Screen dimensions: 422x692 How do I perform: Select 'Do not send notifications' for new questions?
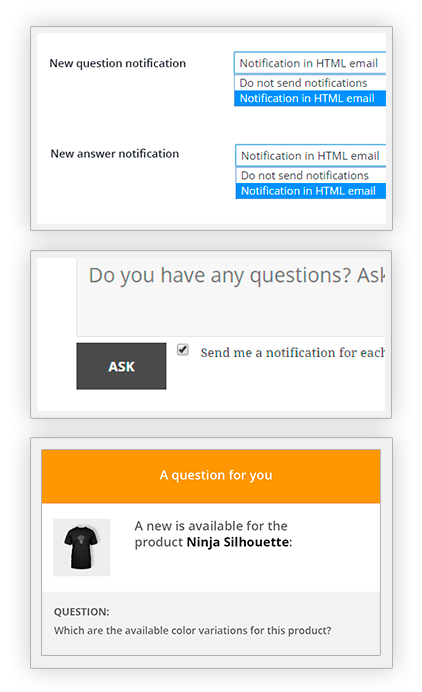pos(309,83)
